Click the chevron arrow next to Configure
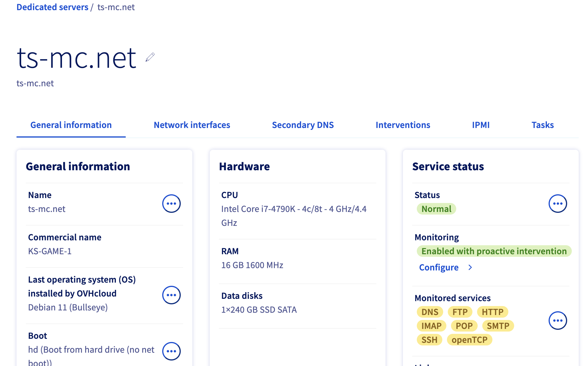 click(x=470, y=267)
